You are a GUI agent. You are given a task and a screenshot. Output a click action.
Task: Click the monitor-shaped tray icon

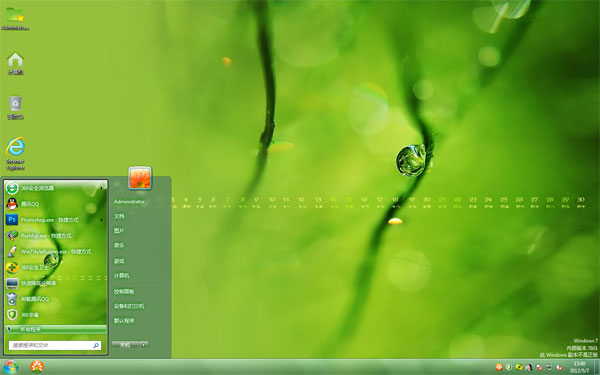[549, 367]
